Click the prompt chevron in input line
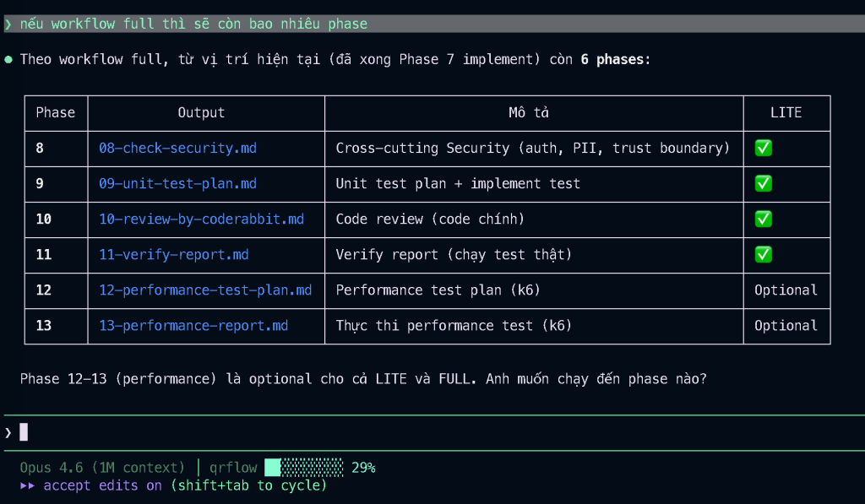This screenshot has height=504, width=865. click(x=8, y=432)
